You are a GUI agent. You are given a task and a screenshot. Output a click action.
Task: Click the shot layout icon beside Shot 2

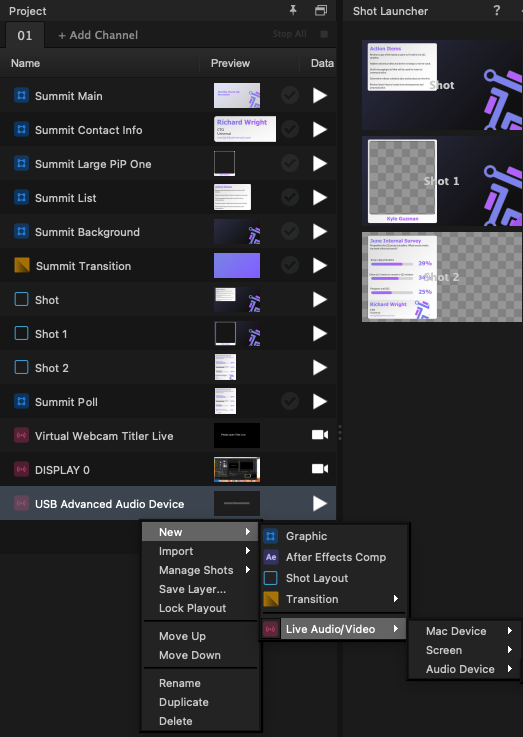(x=22, y=368)
